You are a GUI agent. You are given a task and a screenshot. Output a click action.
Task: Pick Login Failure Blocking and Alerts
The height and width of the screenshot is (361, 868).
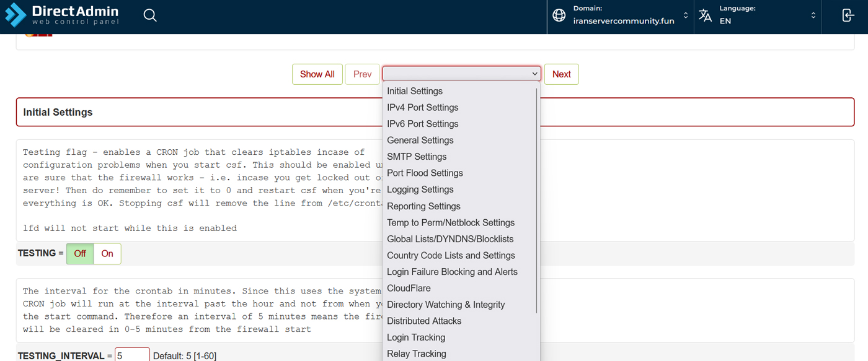(x=452, y=272)
